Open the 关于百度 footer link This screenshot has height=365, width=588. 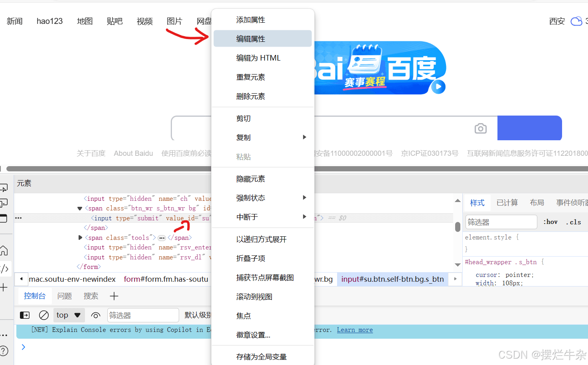pos(91,153)
